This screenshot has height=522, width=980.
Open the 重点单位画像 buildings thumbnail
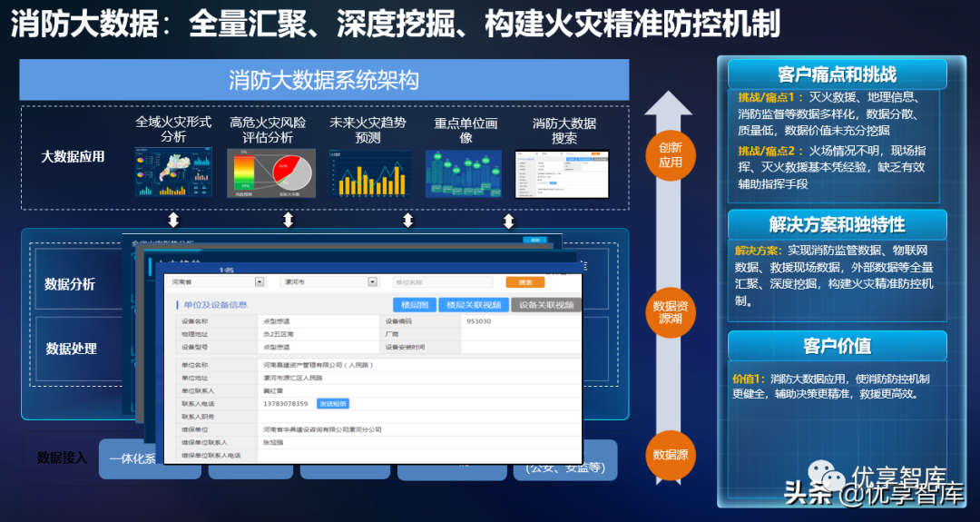(463, 173)
